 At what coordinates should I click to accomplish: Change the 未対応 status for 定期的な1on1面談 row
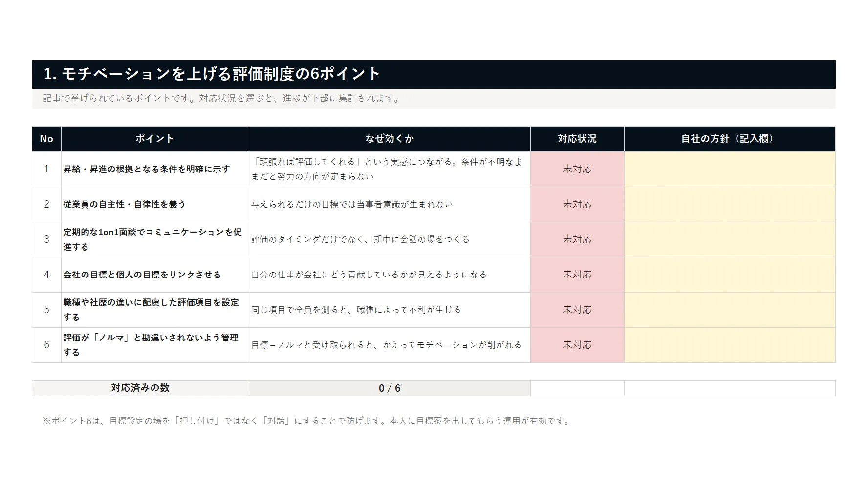pyautogui.click(x=577, y=239)
